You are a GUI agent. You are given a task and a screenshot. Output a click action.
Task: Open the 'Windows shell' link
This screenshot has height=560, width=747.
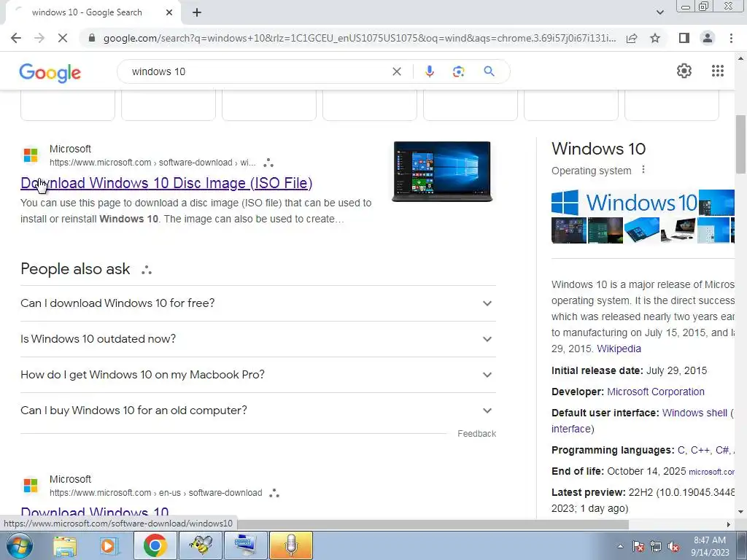[694, 413]
